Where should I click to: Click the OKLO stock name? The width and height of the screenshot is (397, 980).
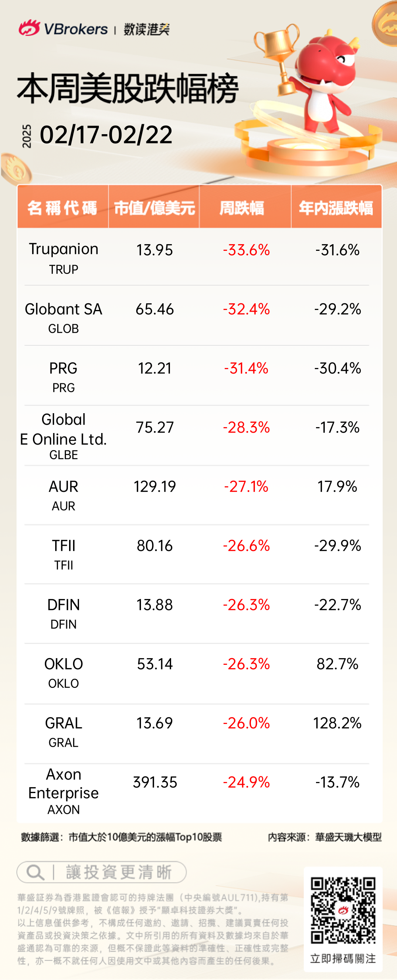tap(64, 664)
